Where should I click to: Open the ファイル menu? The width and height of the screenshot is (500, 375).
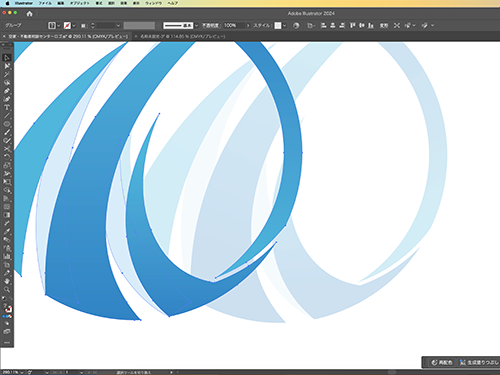(45, 3)
